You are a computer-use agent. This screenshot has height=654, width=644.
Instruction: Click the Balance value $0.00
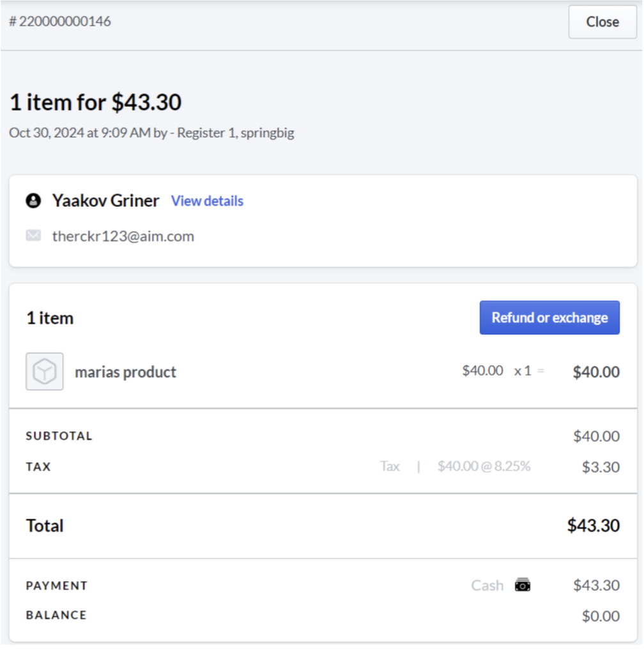[601, 616]
